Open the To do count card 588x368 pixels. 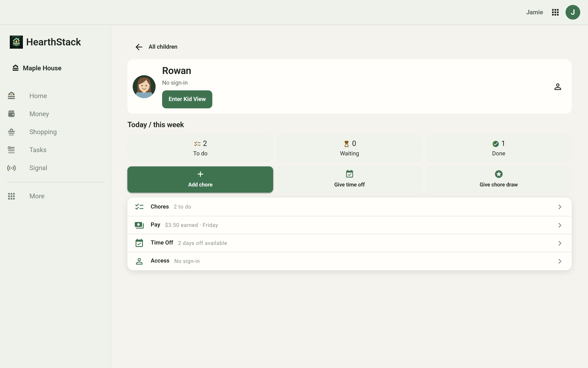coord(200,148)
